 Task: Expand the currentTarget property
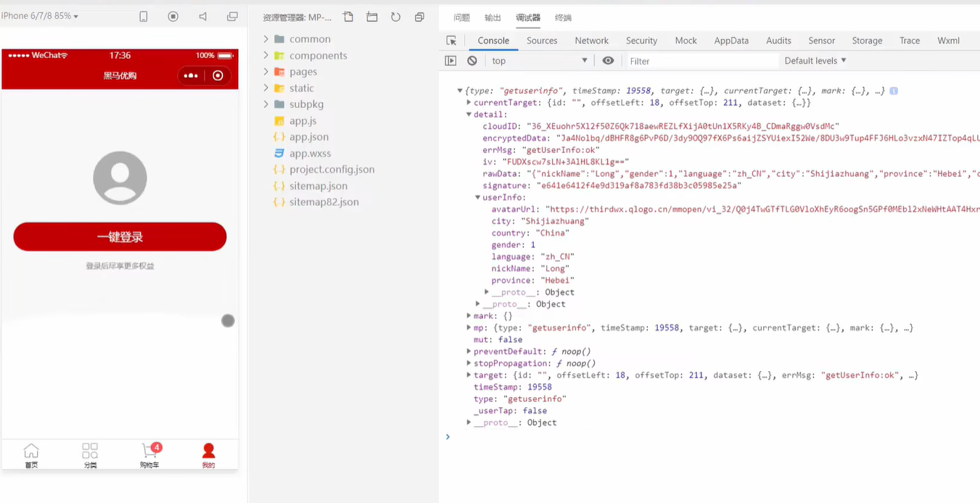469,103
